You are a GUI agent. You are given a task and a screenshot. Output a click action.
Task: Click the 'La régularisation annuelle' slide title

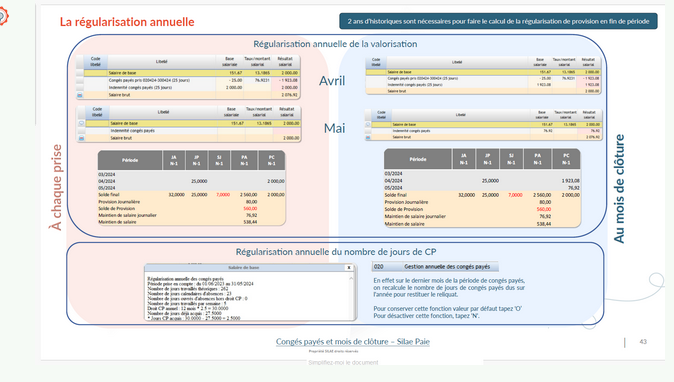[x=127, y=22]
